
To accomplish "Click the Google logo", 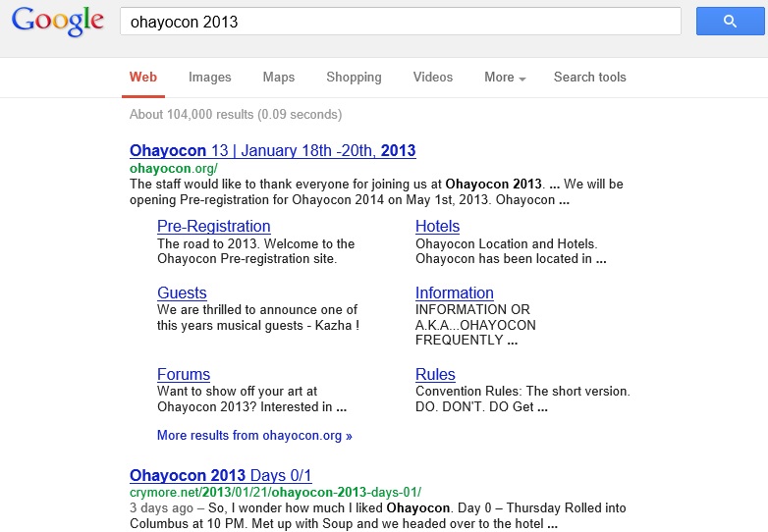I will (57, 22).
